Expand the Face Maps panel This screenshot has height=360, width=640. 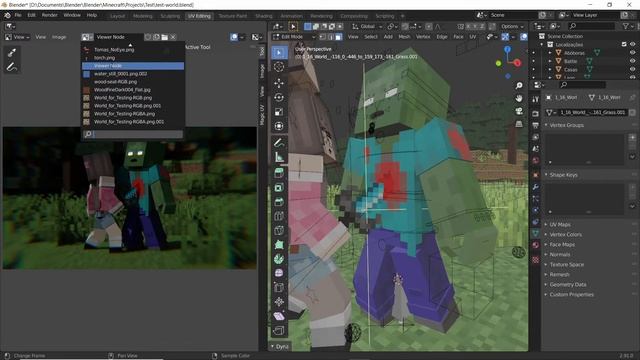point(562,244)
